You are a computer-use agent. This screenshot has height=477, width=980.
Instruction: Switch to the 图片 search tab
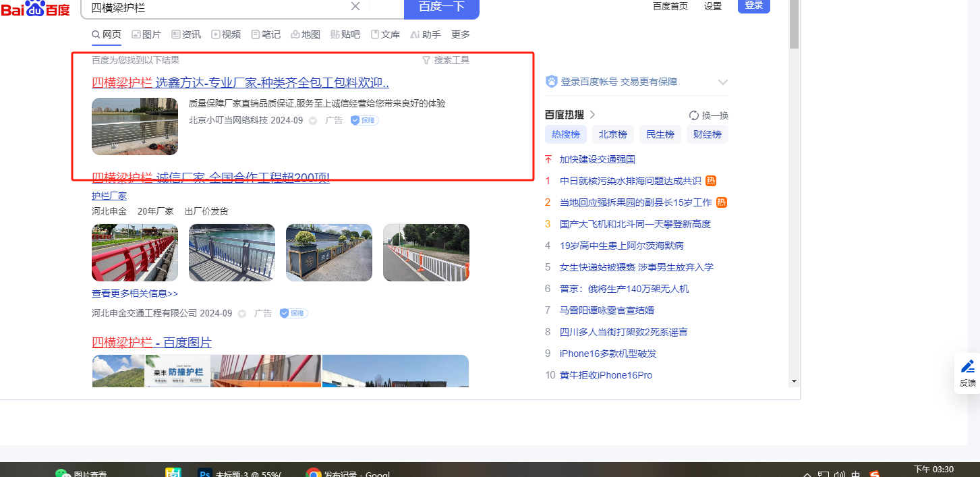[x=146, y=34]
